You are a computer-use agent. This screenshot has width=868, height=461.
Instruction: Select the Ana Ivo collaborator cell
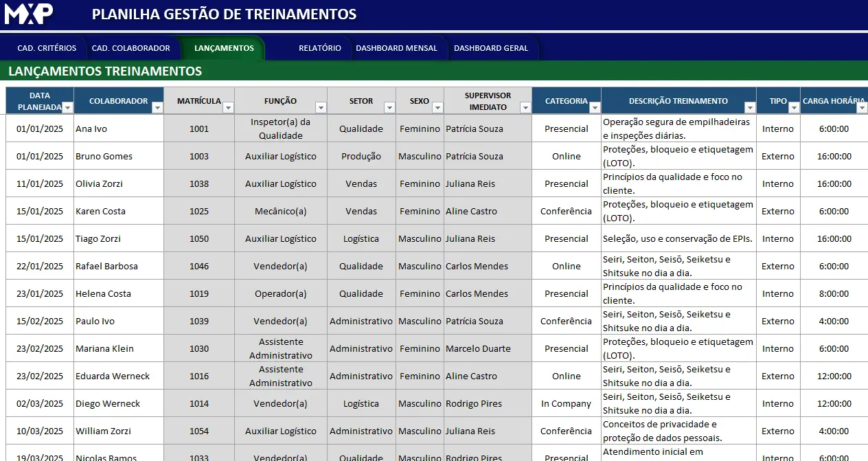(x=118, y=128)
